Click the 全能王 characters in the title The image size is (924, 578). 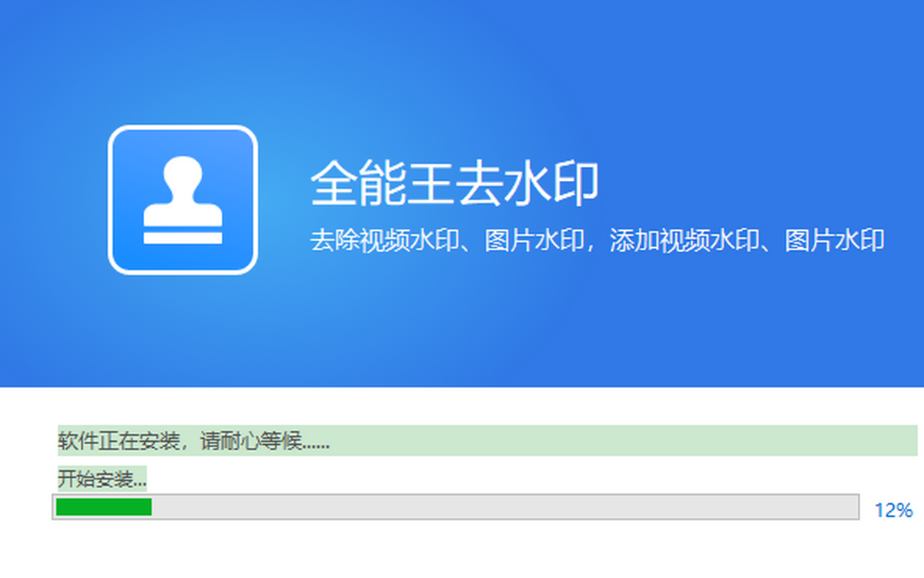coord(381,184)
